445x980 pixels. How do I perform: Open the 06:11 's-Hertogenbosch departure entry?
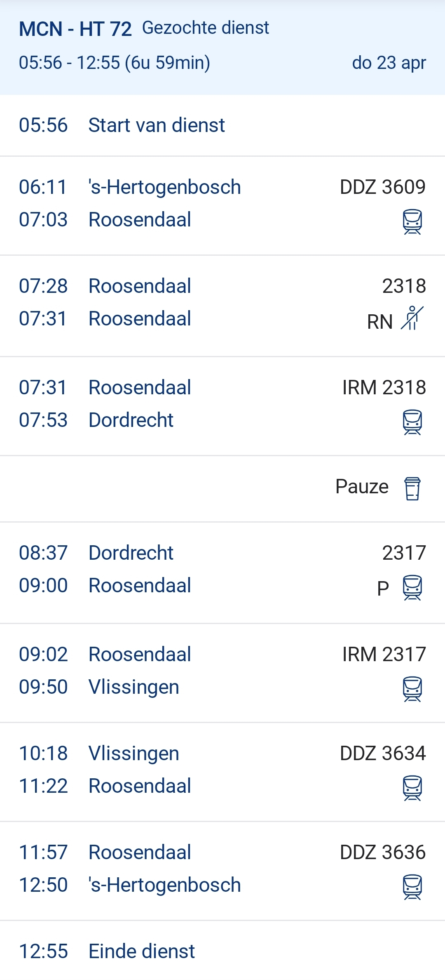(x=130, y=187)
